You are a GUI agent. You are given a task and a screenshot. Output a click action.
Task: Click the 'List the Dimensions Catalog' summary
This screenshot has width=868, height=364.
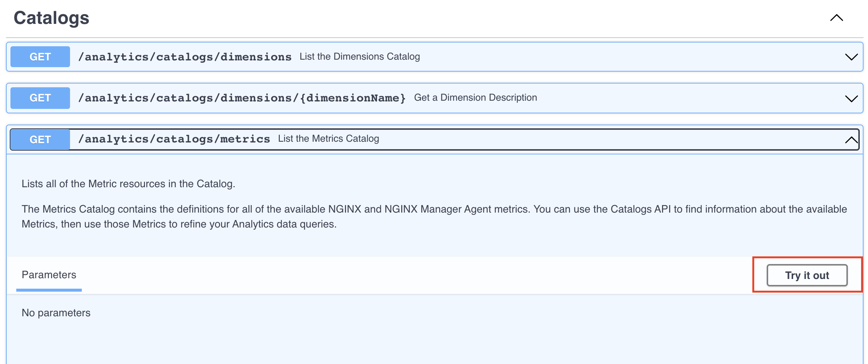pos(359,57)
